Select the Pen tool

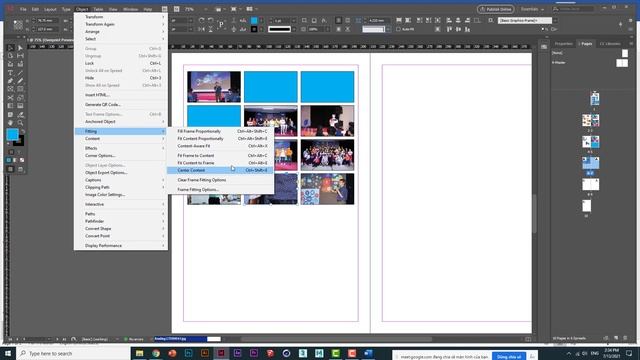click(x=11, y=81)
